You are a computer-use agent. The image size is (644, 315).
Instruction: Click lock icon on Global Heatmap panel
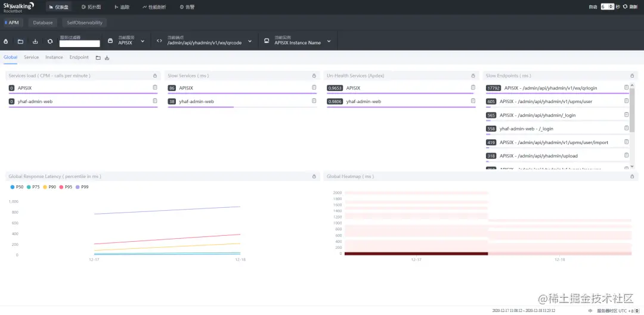pos(632,176)
